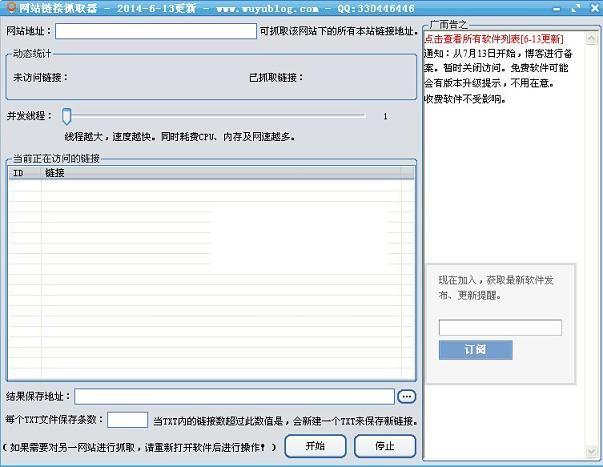
Task: Click the 结果保存地址 input field
Action: [x=234, y=397]
